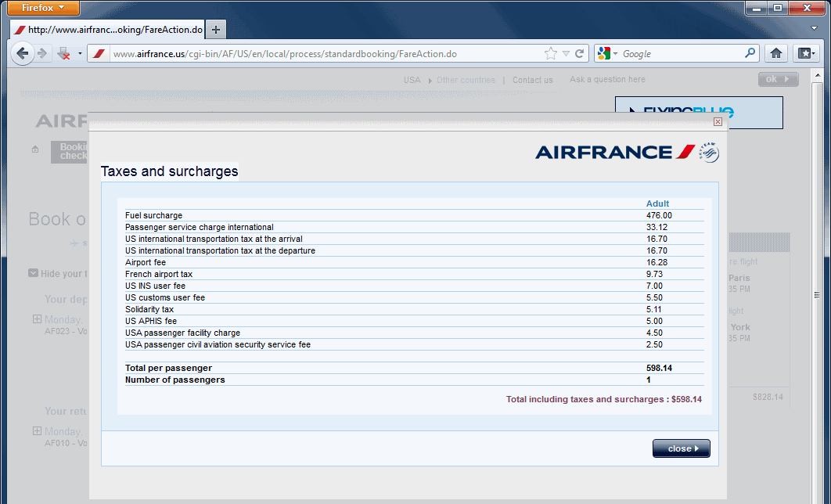Click the Air France site identity favicon
Viewport: 831px width, 504px height.
99,53
